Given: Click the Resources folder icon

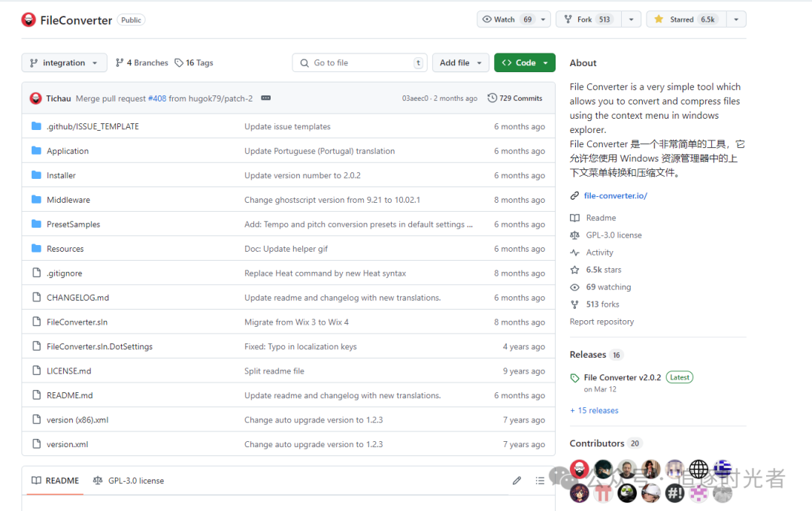Looking at the screenshot, I should click(x=36, y=249).
